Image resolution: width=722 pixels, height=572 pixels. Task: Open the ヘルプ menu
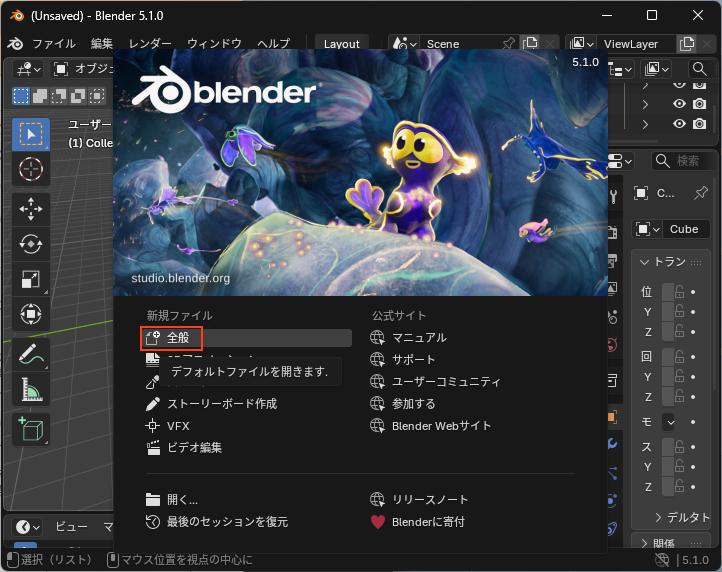click(x=274, y=44)
